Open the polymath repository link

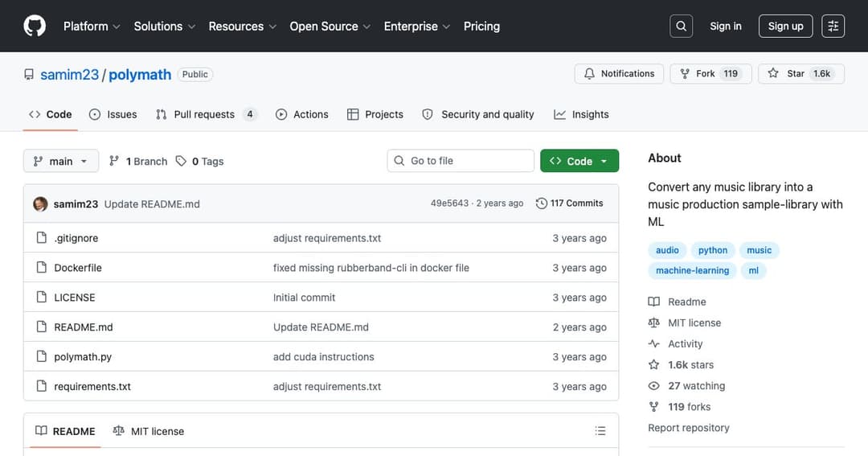click(140, 74)
